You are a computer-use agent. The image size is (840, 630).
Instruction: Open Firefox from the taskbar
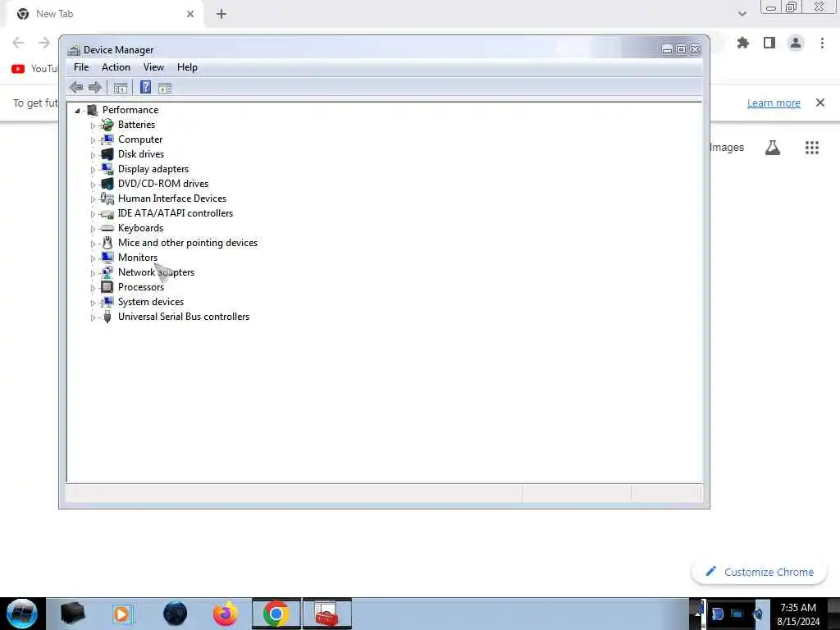(x=225, y=614)
